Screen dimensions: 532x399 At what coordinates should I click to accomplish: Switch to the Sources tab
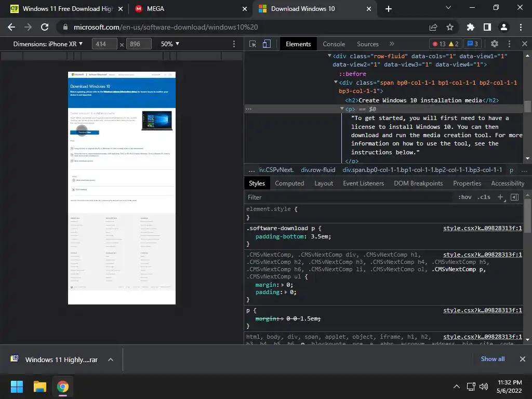pos(367,44)
